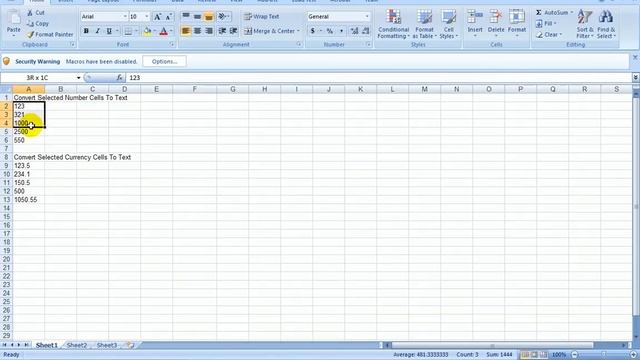Click the zoom slider track

tap(604, 355)
